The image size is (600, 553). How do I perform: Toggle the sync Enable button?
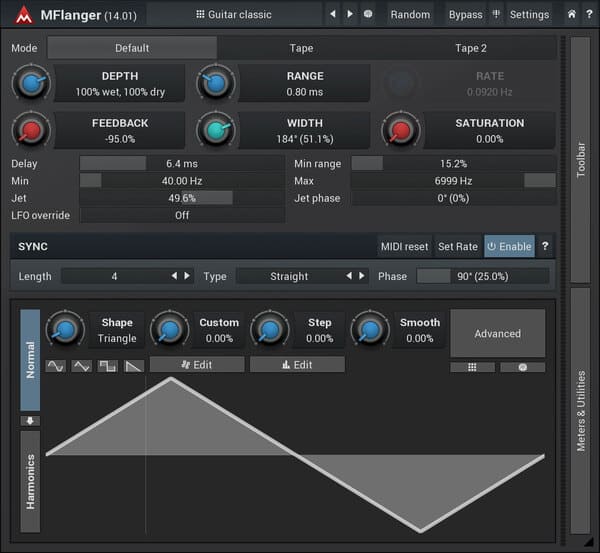pyautogui.click(x=509, y=246)
